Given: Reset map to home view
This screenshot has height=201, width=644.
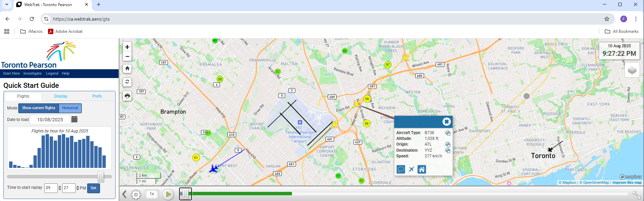Looking at the screenshot, I should tap(127, 69).
